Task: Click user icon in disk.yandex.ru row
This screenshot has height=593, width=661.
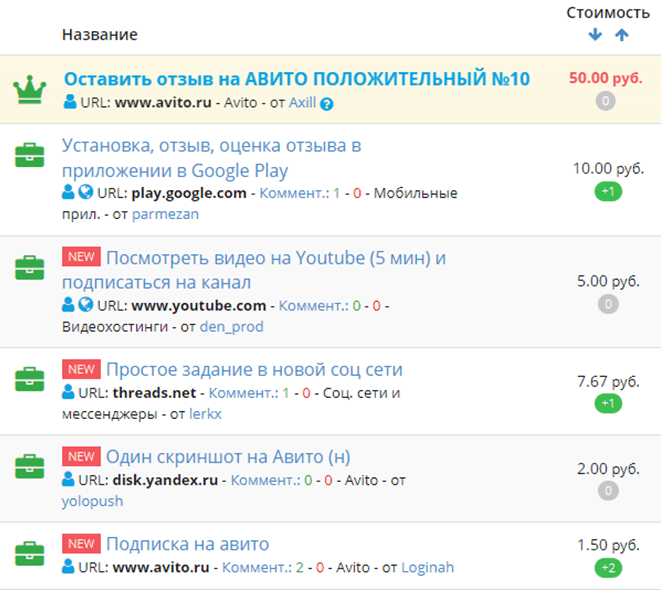Action: tap(68, 479)
